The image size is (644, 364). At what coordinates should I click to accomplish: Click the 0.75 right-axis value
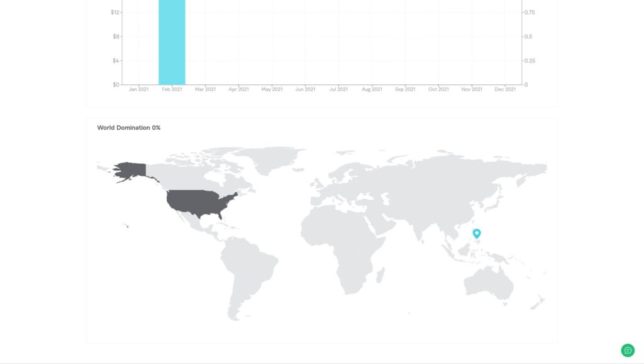[530, 13]
